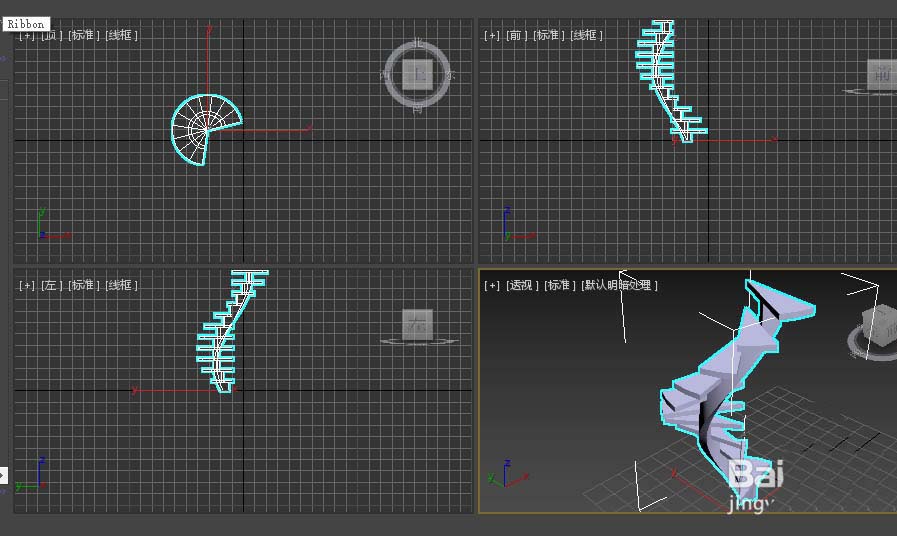Click [默认明暗处理] shading label in Perspective viewport
Image resolution: width=897 pixels, height=536 pixels.
point(620,285)
